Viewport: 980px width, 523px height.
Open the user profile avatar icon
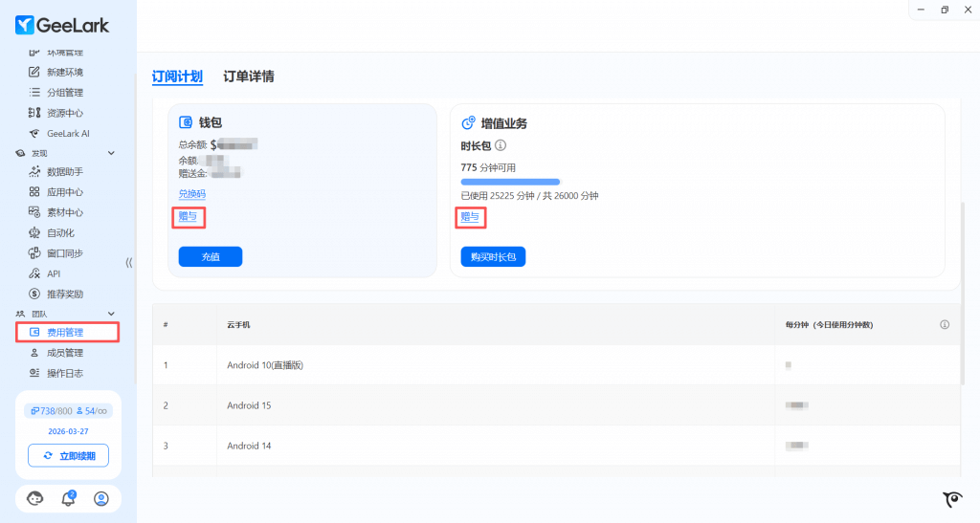[101, 498]
